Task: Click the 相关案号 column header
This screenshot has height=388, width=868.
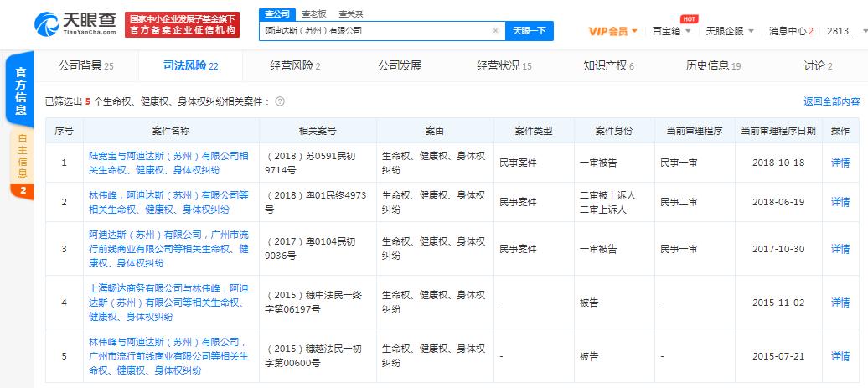Action: pos(318,132)
